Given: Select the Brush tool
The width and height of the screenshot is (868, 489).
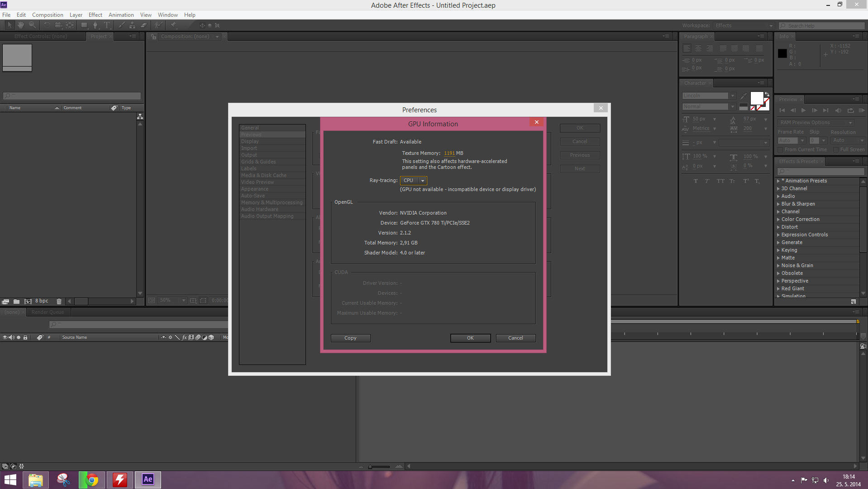Looking at the screenshot, I should pyautogui.click(x=121, y=25).
